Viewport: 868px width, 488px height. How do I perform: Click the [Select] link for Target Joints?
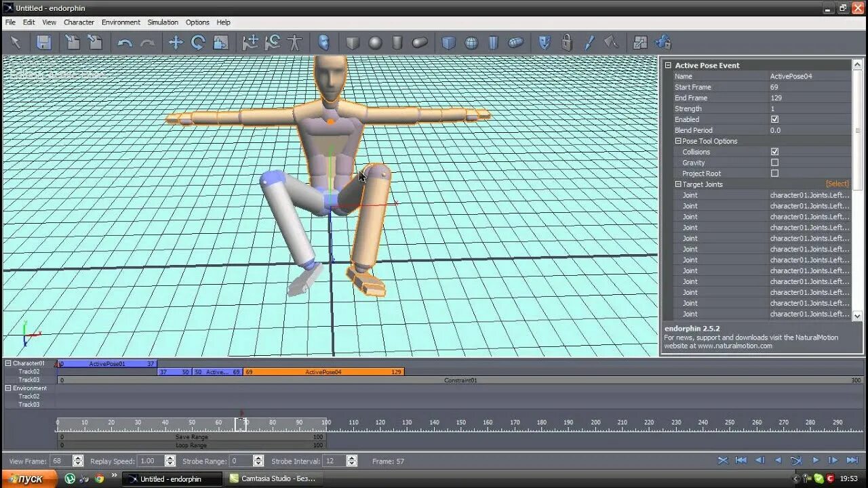click(x=837, y=184)
